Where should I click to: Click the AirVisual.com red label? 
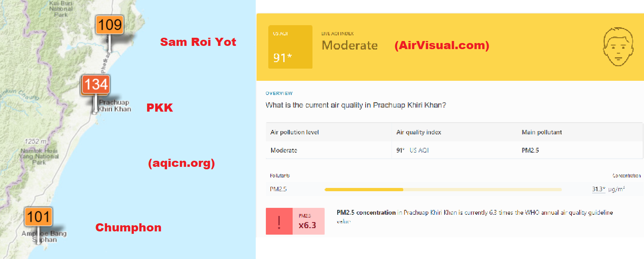tap(442, 45)
